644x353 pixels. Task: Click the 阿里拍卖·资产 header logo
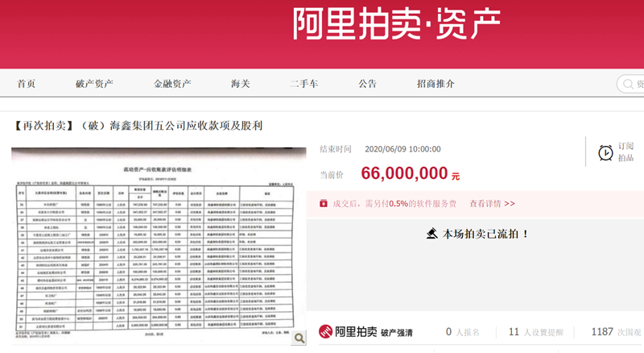pos(396,23)
